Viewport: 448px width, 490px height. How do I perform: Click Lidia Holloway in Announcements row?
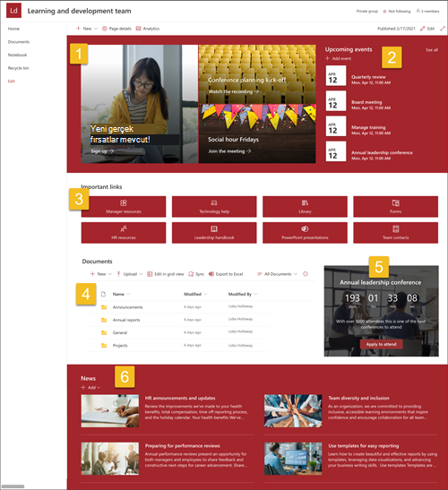tap(240, 306)
